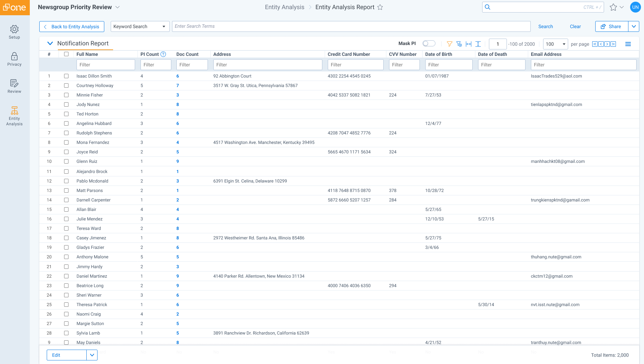
Task: Click Back to Entity Analysis
Action: click(72, 26)
